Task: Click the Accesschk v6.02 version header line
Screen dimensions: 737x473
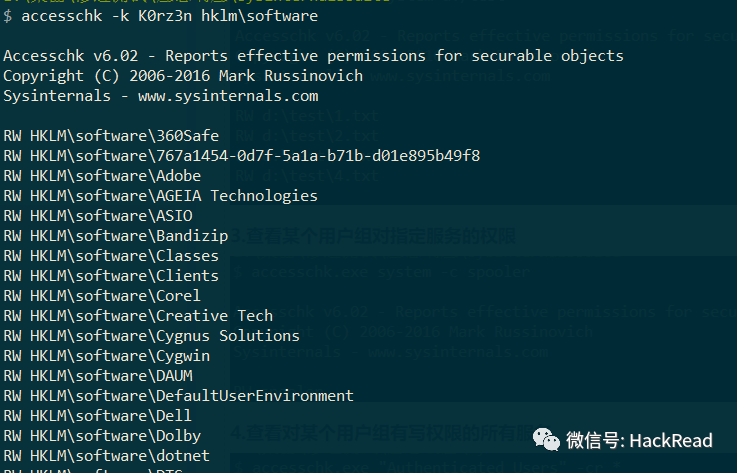Action: 314,56
